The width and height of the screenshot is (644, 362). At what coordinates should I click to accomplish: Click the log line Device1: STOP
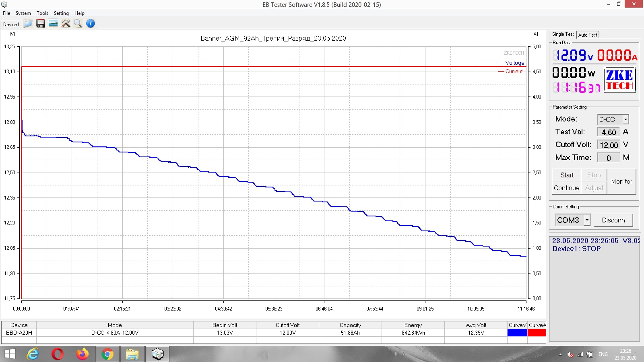click(x=576, y=249)
